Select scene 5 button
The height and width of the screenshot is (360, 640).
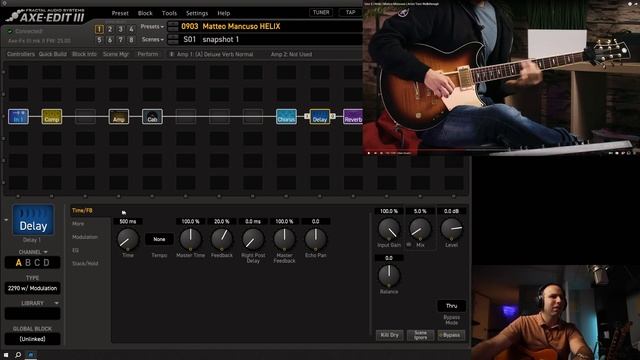99,40
